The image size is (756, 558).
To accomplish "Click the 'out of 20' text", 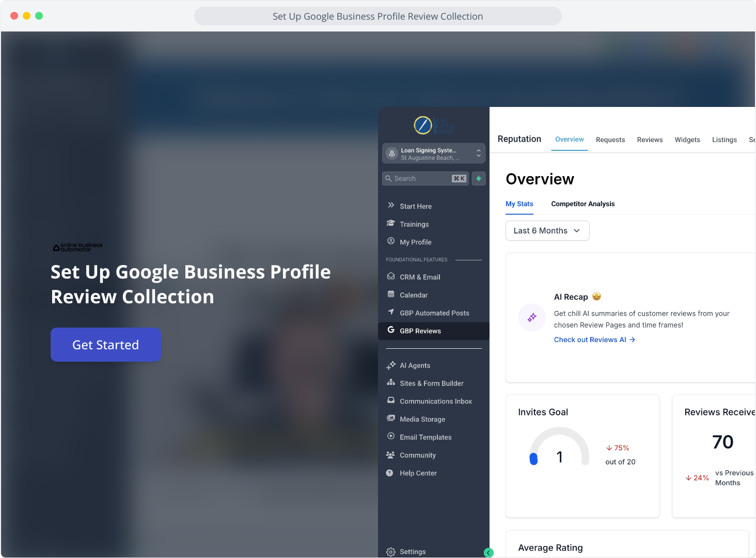I will 620,462.
